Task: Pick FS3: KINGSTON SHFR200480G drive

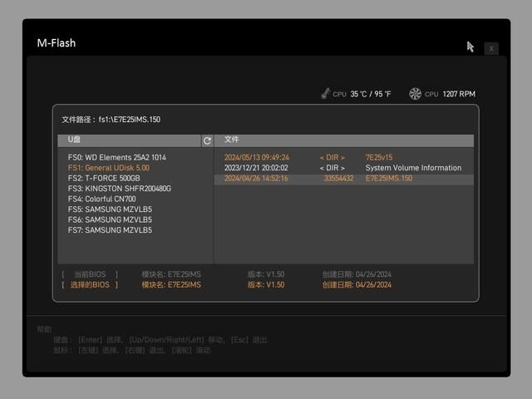Action: [x=119, y=189]
